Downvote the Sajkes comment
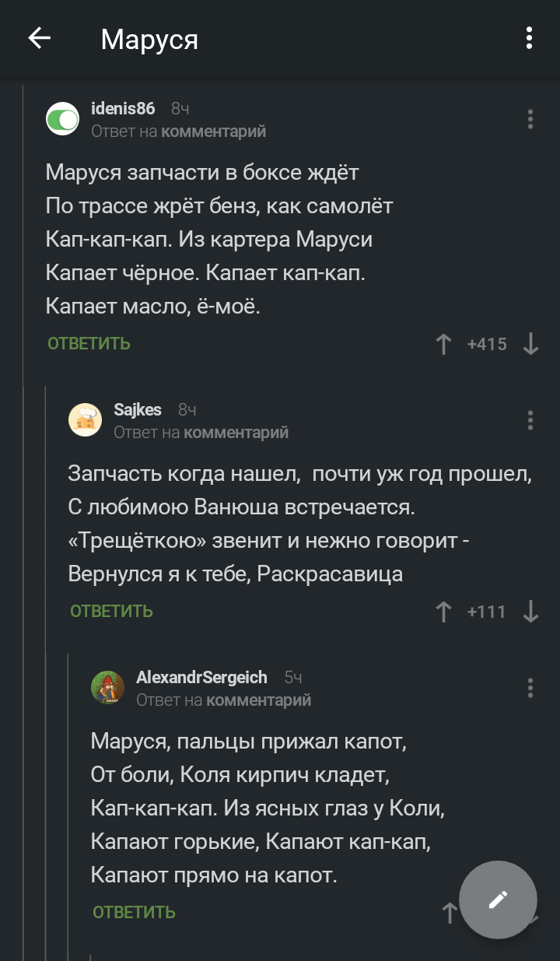Viewport: 560px width, 961px height. [x=530, y=612]
